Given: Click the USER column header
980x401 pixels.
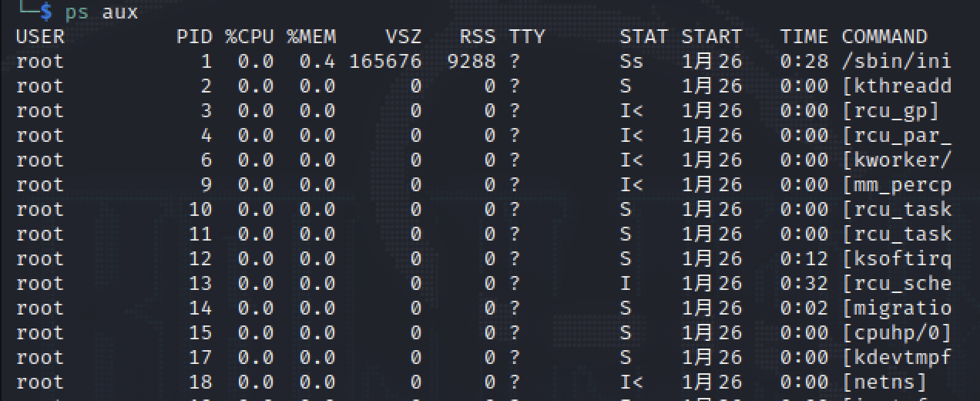Looking at the screenshot, I should coord(40,37).
